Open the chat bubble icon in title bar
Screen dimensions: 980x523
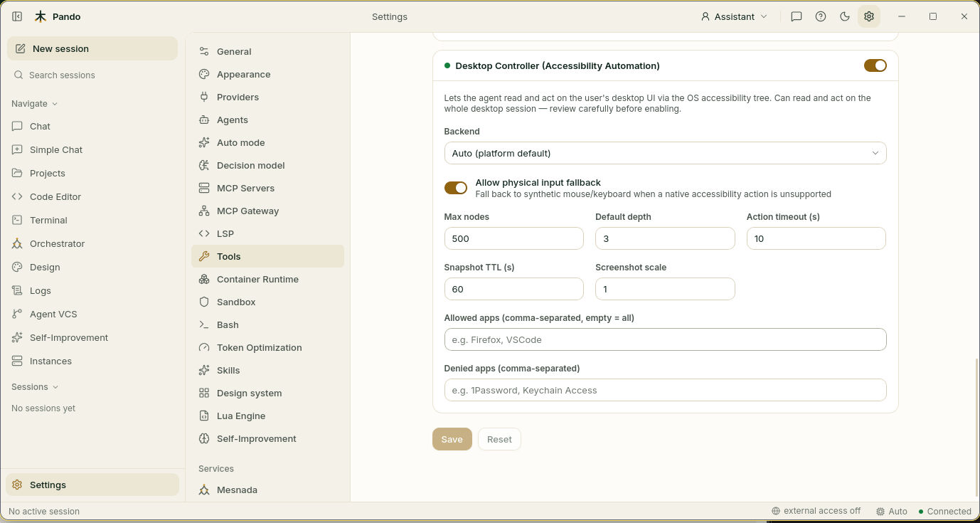click(797, 16)
